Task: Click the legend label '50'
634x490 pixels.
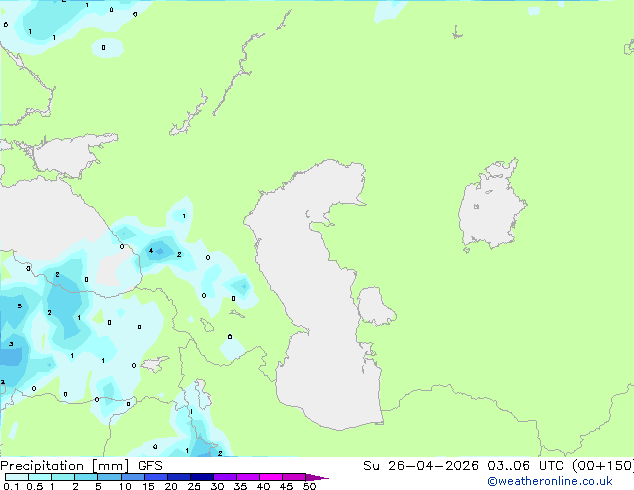Action: pos(310,486)
